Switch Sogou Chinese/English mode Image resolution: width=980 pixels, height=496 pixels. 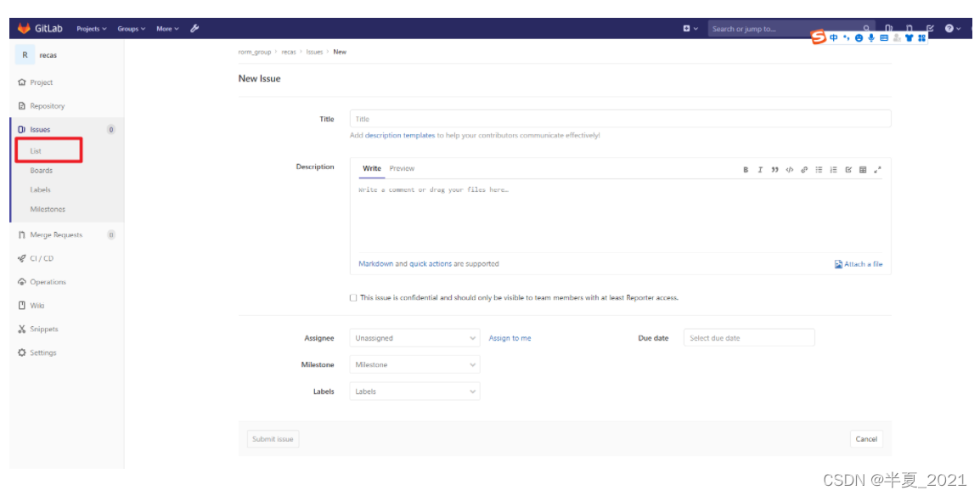tap(833, 38)
